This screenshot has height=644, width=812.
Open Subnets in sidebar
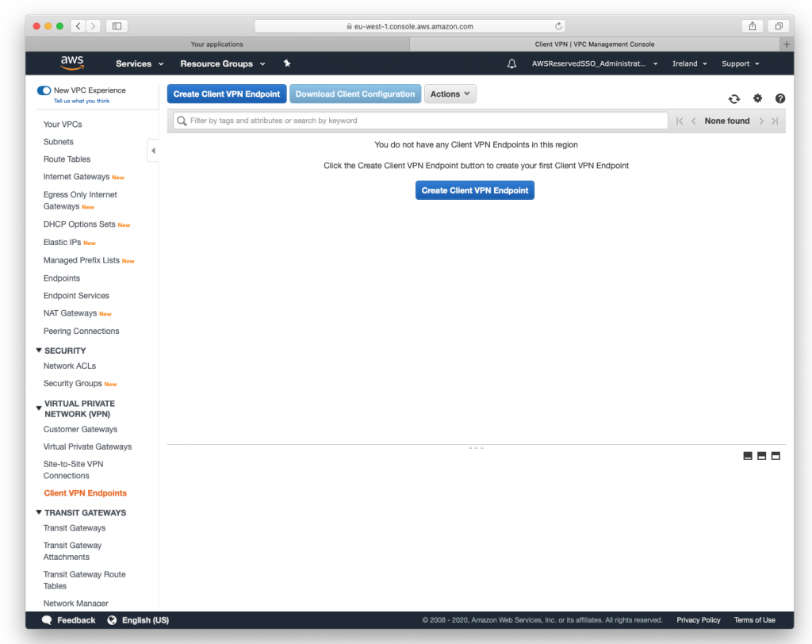pos(59,142)
